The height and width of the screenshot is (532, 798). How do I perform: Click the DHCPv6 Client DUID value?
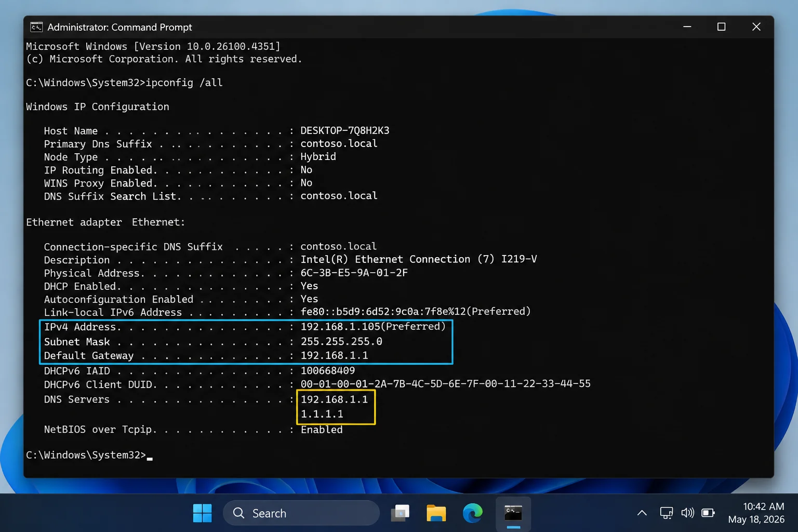coord(446,383)
